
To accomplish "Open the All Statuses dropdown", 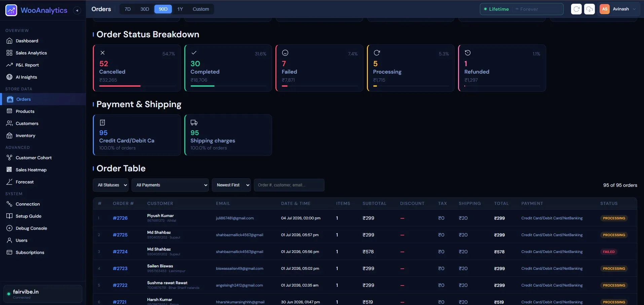I will pyautogui.click(x=111, y=185).
